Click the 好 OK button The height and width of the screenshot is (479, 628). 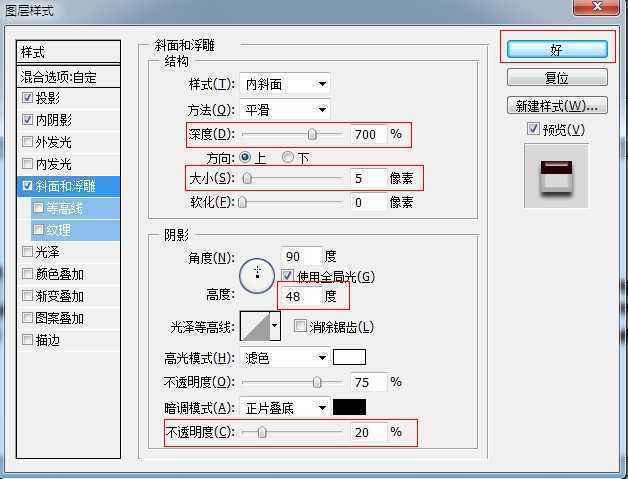[557, 50]
